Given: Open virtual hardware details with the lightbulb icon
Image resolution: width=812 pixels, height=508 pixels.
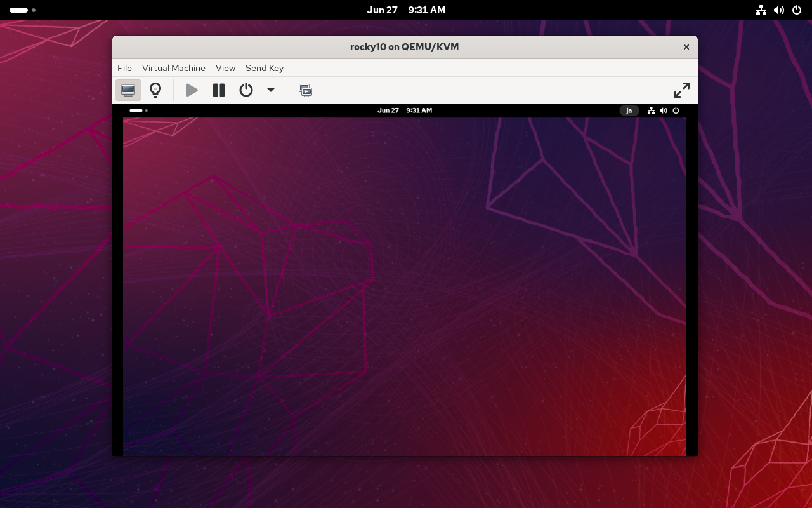Looking at the screenshot, I should [x=155, y=90].
